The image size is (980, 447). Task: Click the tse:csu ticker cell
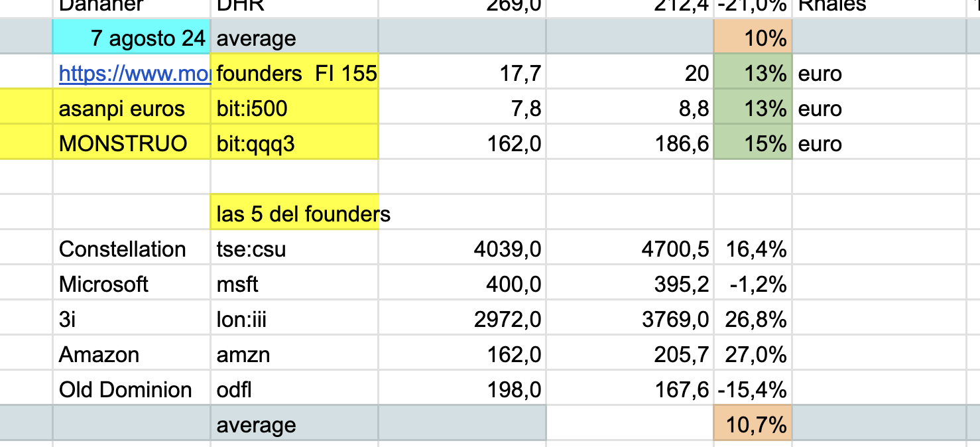coord(294,249)
